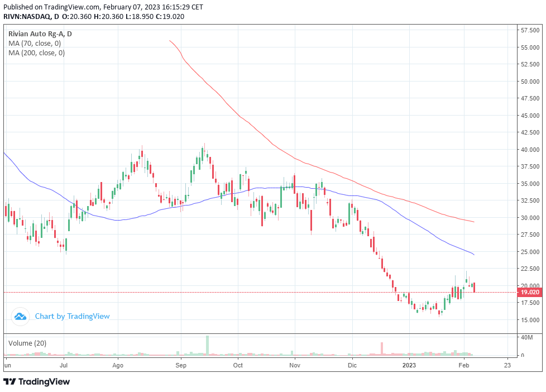The width and height of the screenshot is (546, 392).
Task: Click the tall red December volume bar
Action: pos(382,349)
